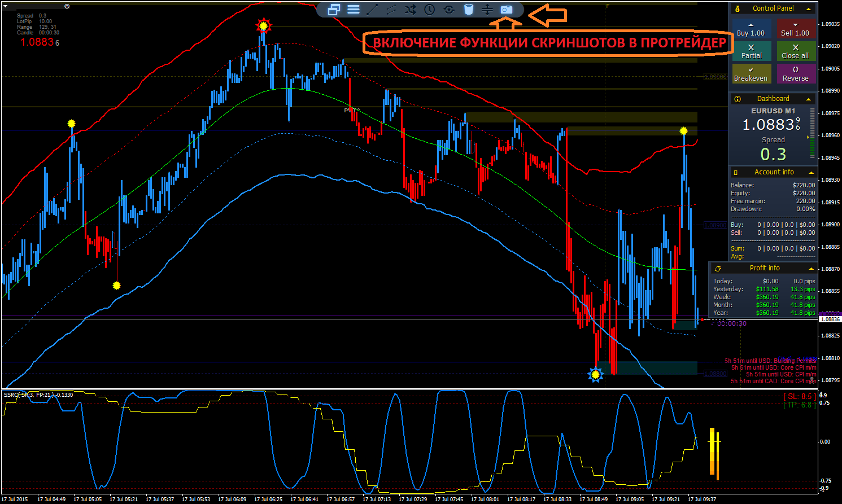Click the Drawdown value 0.00%
Viewport: 842px width, 504px height.
pos(805,209)
